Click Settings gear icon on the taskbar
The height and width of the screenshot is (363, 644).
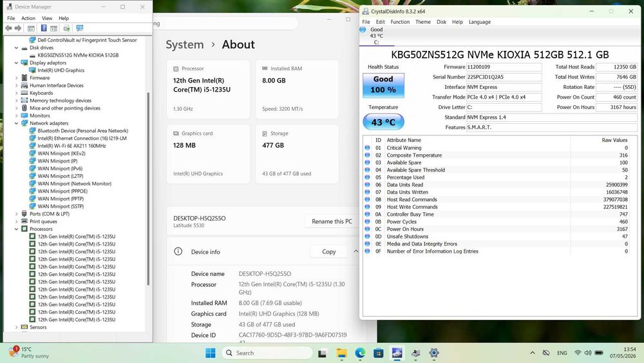[x=434, y=353]
